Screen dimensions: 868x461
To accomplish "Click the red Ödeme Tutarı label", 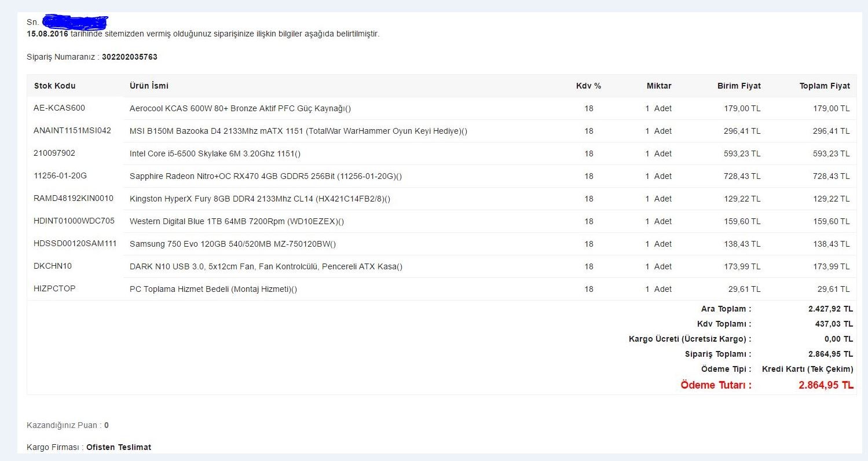I will pyautogui.click(x=716, y=385).
